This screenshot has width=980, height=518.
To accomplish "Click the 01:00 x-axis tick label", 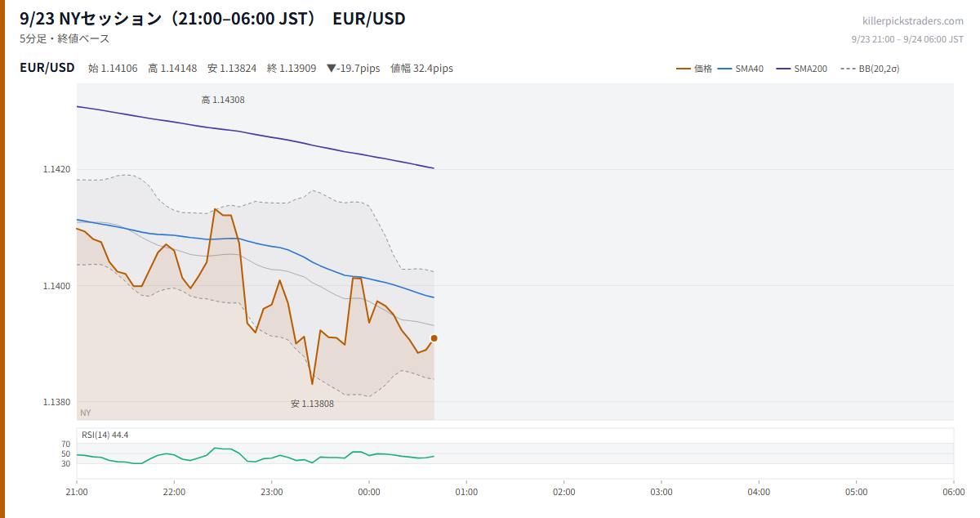I will (x=466, y=492).
